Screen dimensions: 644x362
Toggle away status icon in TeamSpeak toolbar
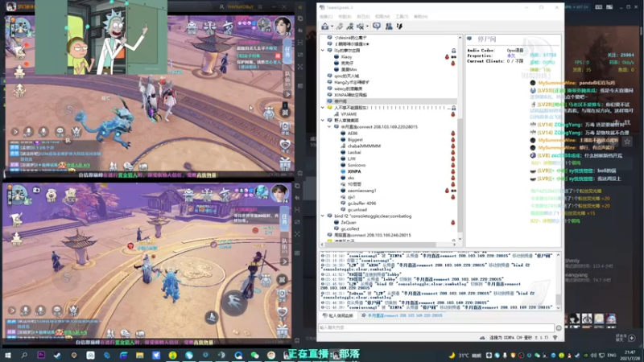350,27
